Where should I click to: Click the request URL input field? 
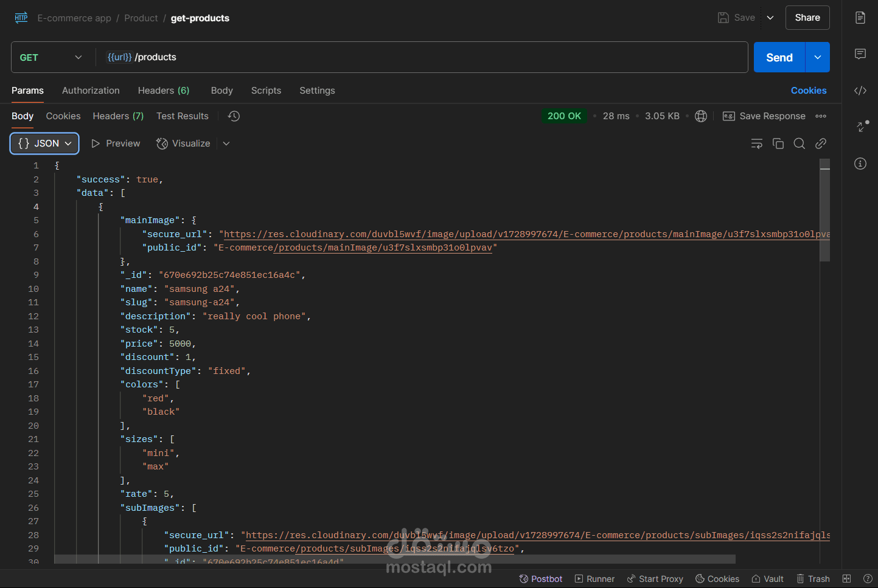click(422, 57)
